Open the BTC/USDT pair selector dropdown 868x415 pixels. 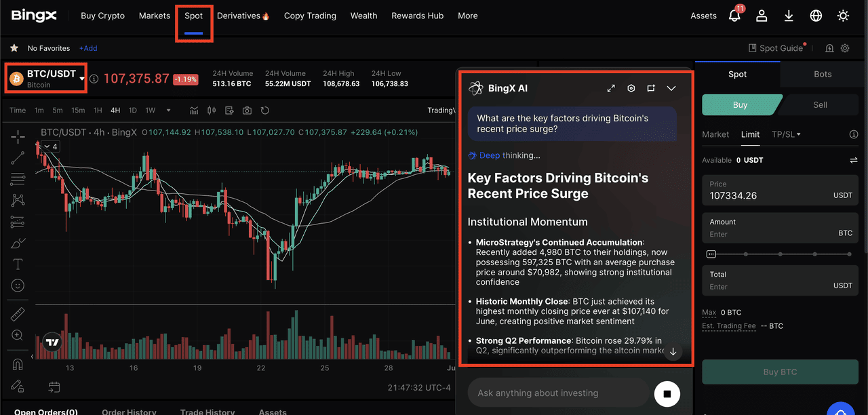(x=82, y=79)
